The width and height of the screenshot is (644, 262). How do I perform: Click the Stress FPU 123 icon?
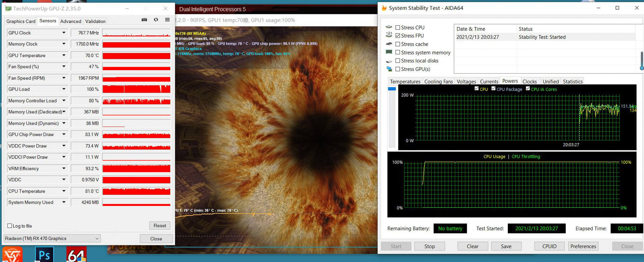389,34
